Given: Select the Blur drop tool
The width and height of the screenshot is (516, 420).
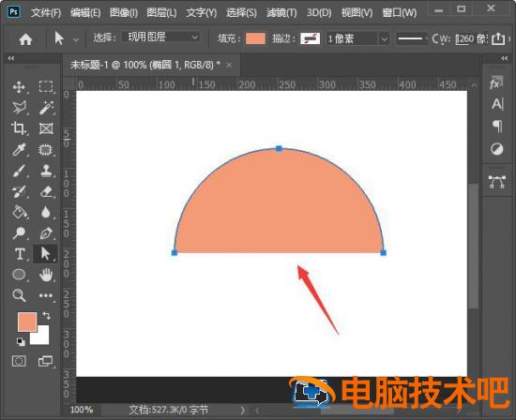Looking at the screenshot, I should pos(46,213).
